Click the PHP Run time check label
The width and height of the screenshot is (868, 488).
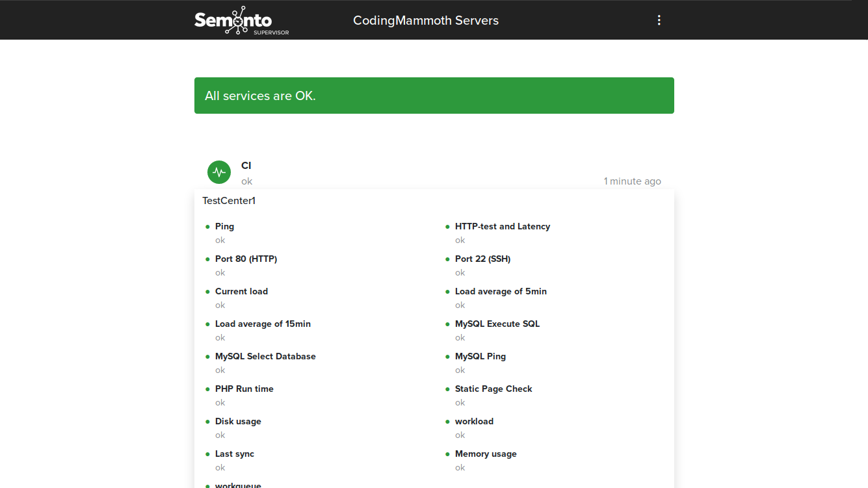[244, 389]
